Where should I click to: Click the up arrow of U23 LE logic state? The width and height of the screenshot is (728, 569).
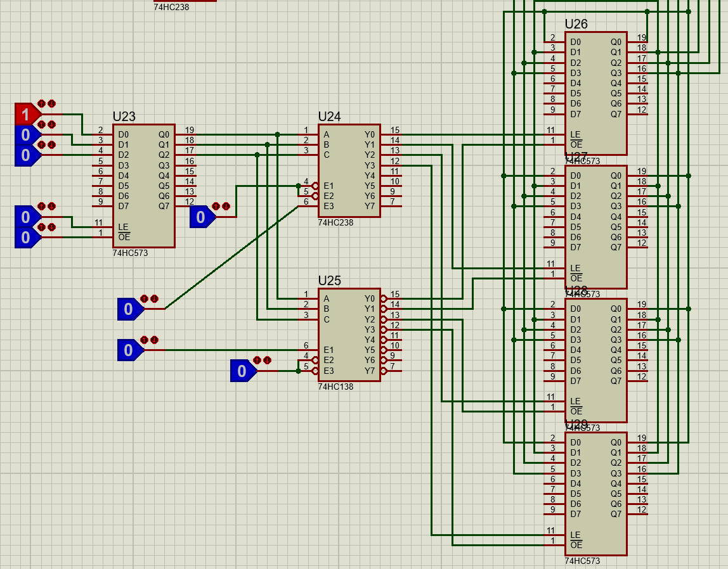coord(42,207)
